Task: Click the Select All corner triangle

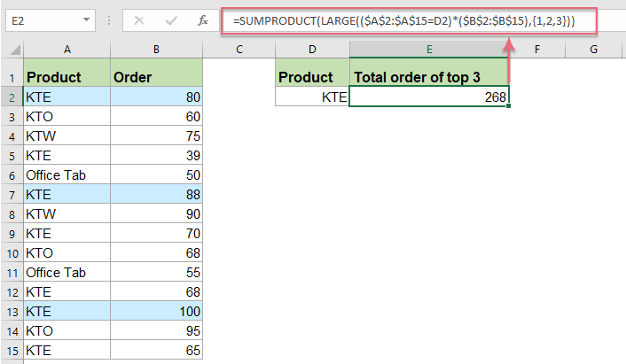Action: tap(12, 50)
